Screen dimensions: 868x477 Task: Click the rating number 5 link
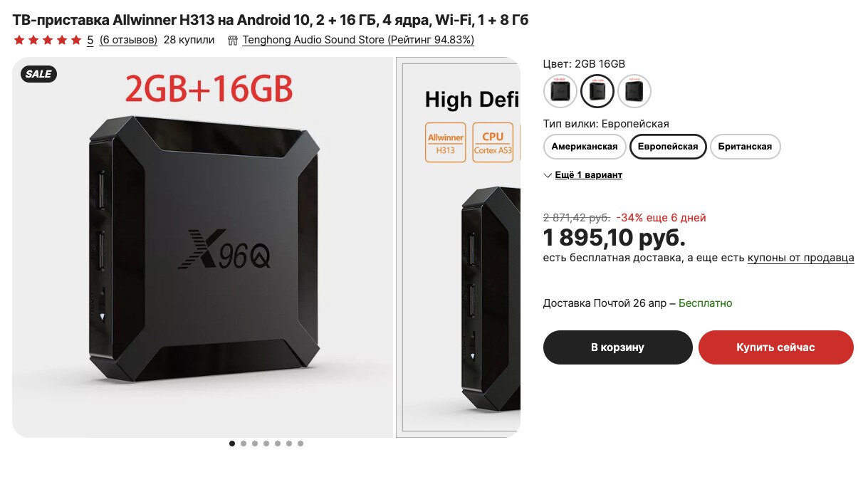click(x=90, y=40)
